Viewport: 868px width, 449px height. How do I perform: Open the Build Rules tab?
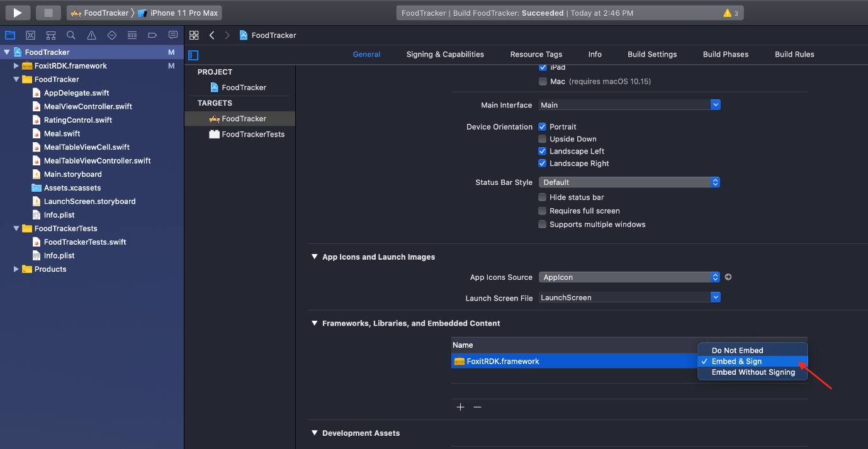click(x=794, y=55)
